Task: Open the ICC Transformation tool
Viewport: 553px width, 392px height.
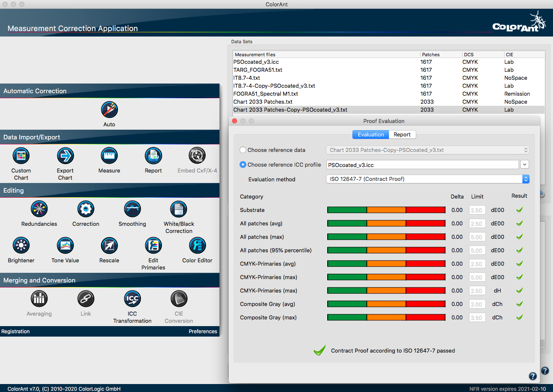Action: tap(132, 299)
